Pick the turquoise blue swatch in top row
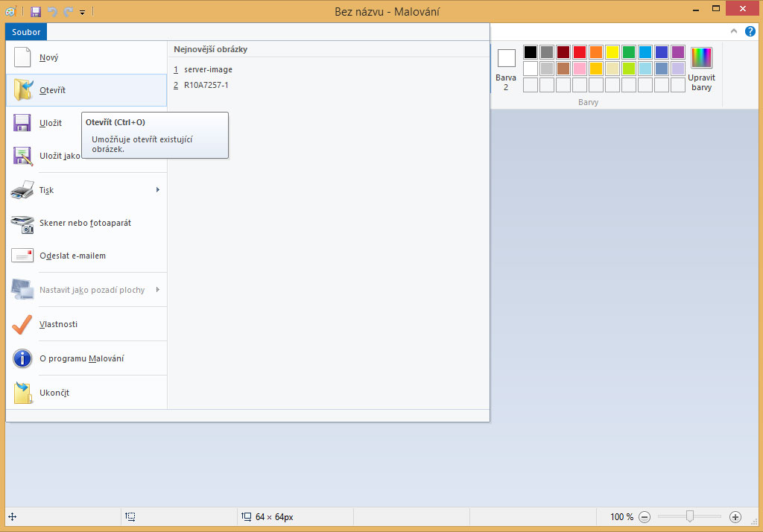Viewport: 763px width, 532px height. coord(645,52)
